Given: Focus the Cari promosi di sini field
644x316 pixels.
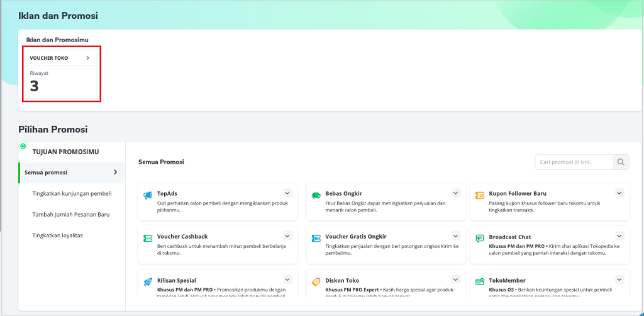Looking at the screenshot, I should point(574,162).
